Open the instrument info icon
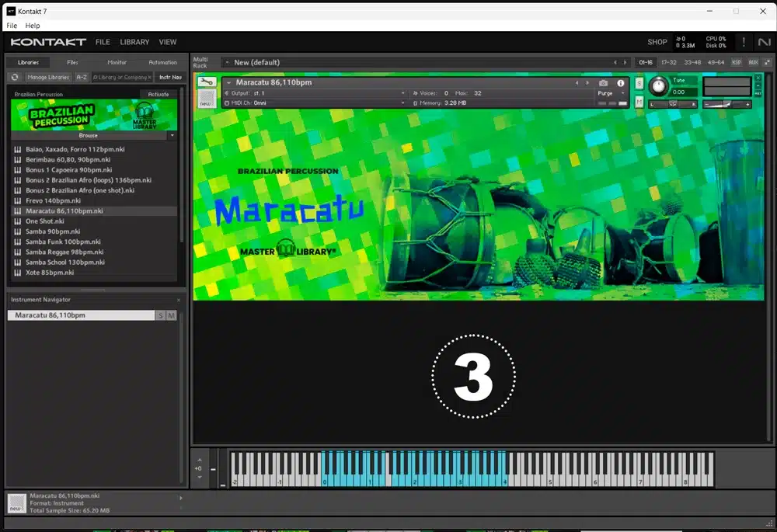Viewport: 777px width, 532px height. pyautogui.click(x=620, y=83)
